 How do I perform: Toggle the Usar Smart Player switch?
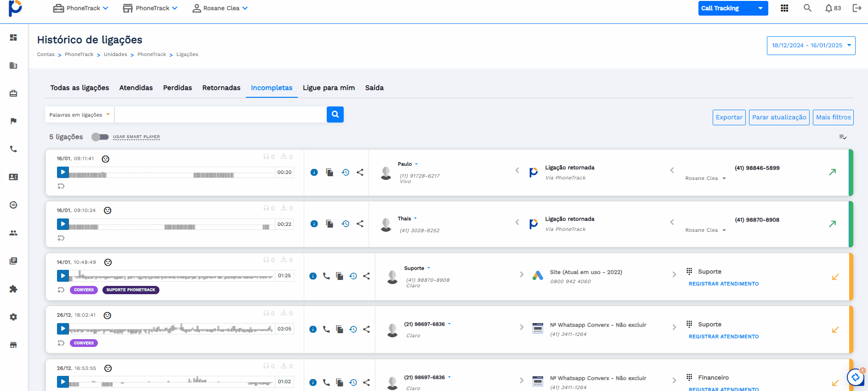click(100, 137)
